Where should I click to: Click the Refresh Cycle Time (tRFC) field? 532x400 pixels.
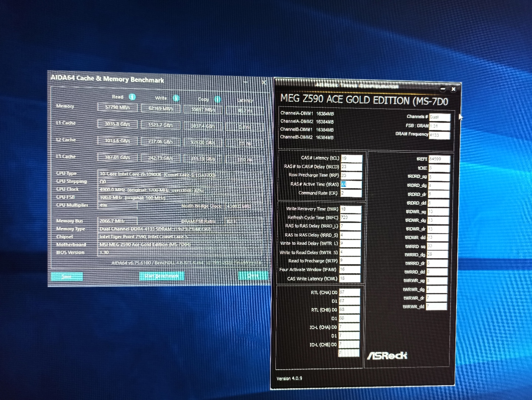(350, 218)
